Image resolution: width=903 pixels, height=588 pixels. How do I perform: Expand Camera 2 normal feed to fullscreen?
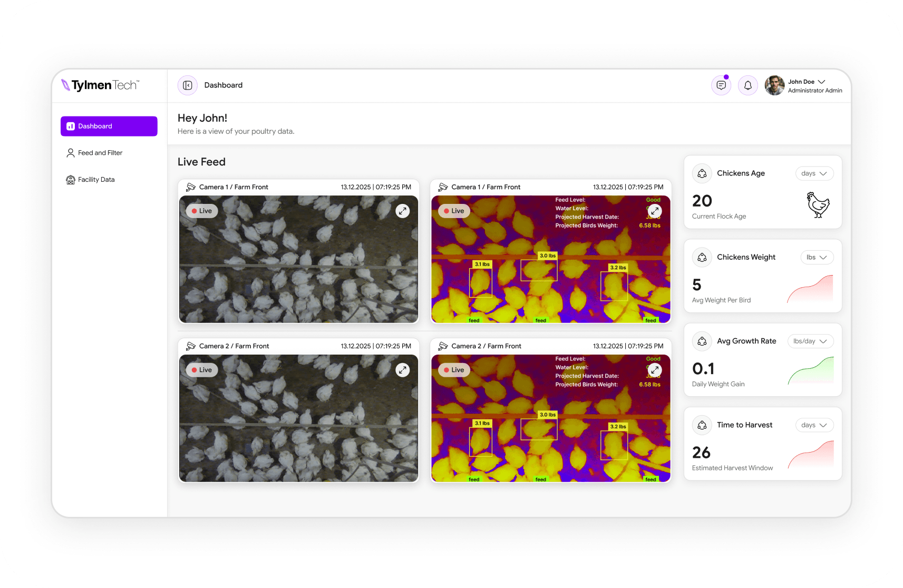403,370
